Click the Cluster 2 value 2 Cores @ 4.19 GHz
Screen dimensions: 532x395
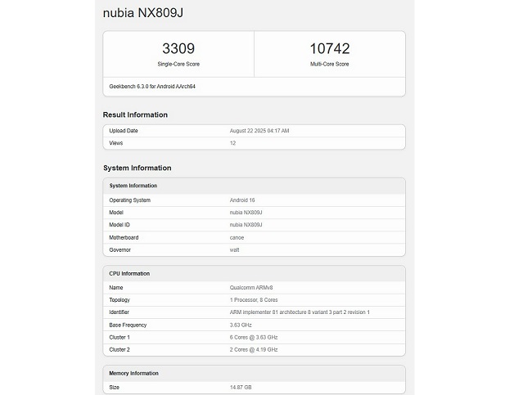(x=254, y=349)
